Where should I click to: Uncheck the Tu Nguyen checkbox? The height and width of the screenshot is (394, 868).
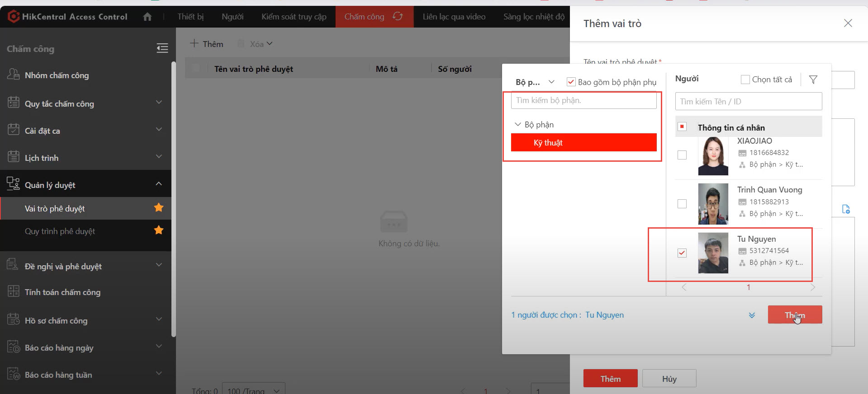coord(682,253)
